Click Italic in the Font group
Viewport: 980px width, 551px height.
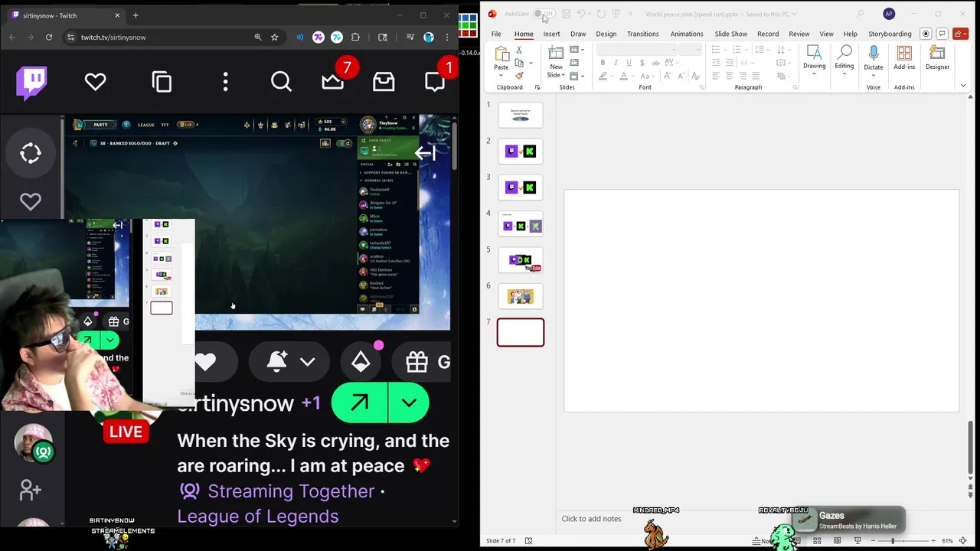[615, 63]
